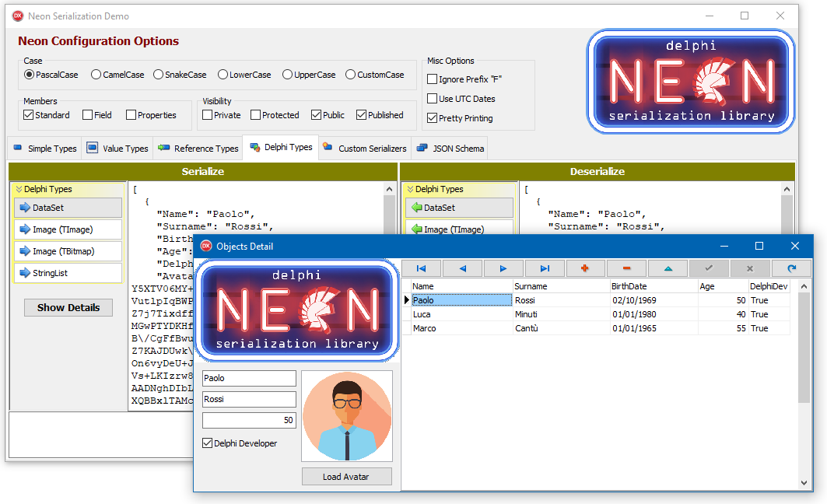Refresh the dataset with the navigator refresh icon
The image size is (827, 504).
click(x=791, y=268)
